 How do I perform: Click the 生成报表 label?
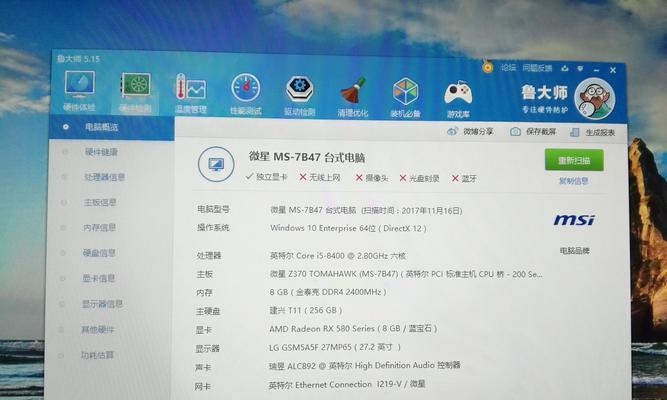(600, 133)
